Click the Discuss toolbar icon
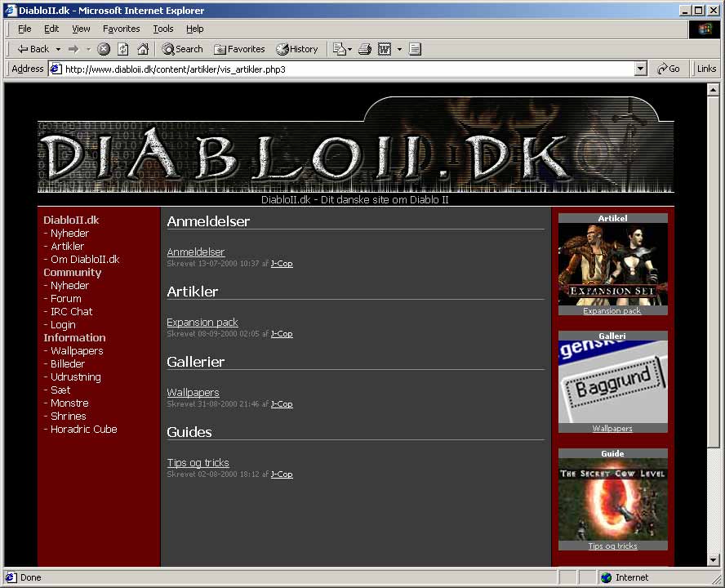 pos(416,49)
